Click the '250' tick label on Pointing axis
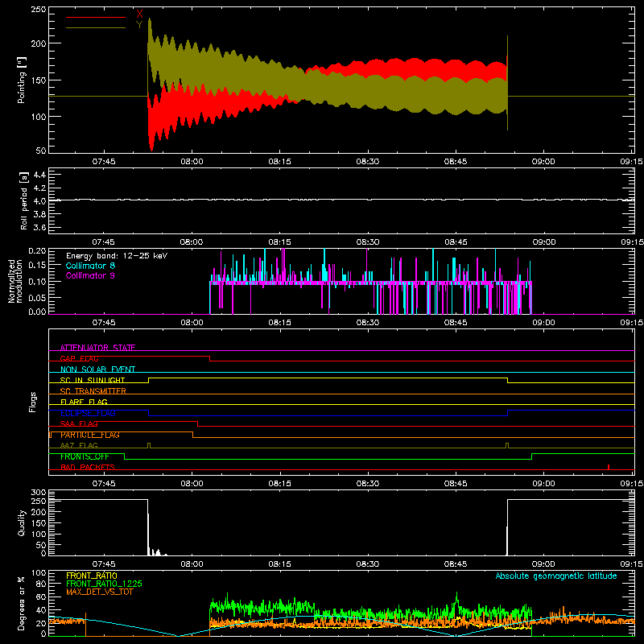This screenshot has height=644, width=644. 38,9
